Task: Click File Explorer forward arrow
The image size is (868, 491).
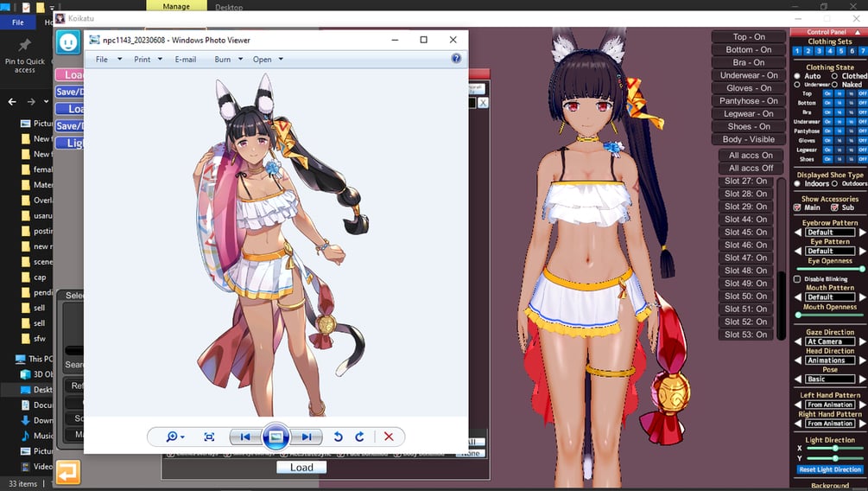Action: (x=31, y=101)
